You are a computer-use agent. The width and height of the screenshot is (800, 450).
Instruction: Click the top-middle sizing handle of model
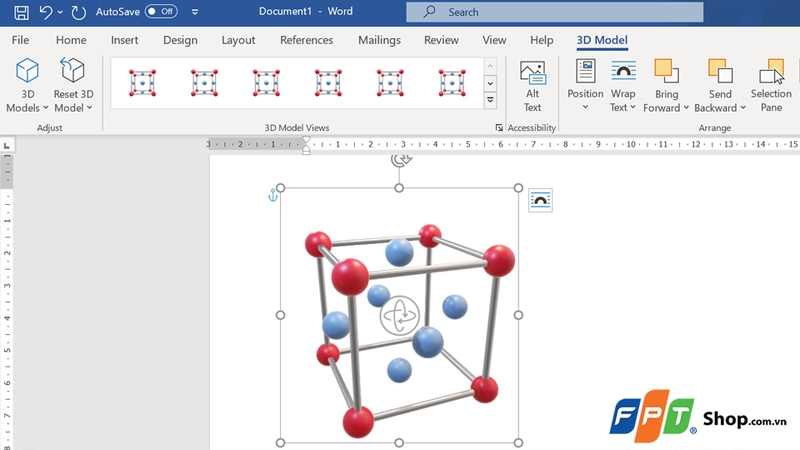(x=399, y=188)
